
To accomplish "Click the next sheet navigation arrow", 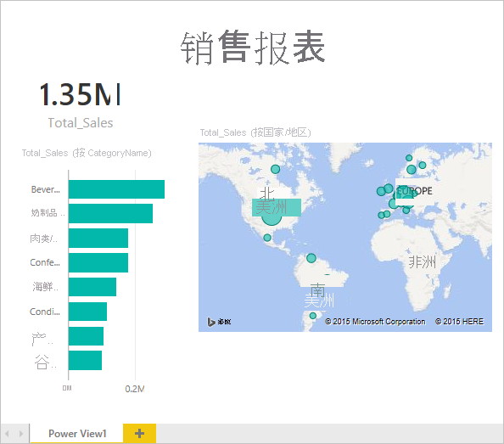I will 21,434.
